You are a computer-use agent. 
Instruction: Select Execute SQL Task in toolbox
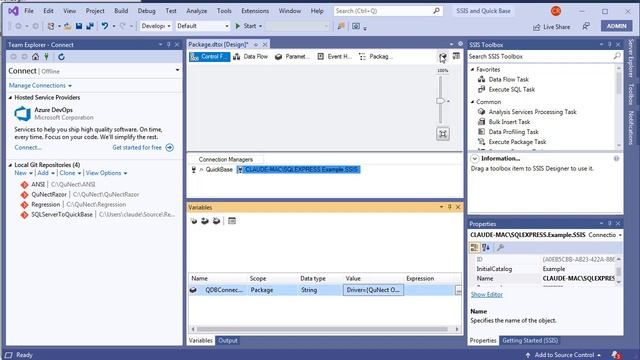click(x=511, y=89)
